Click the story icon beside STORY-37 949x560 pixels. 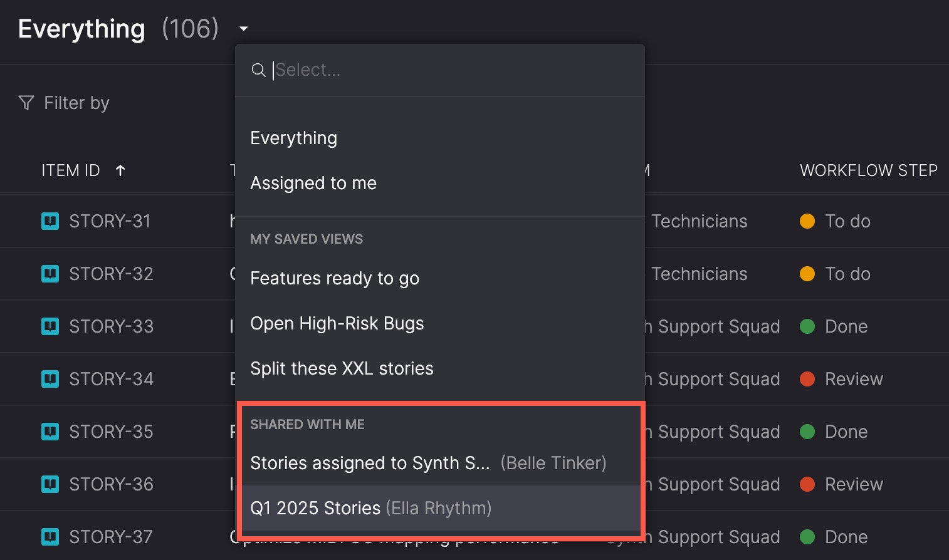[50, 537]
